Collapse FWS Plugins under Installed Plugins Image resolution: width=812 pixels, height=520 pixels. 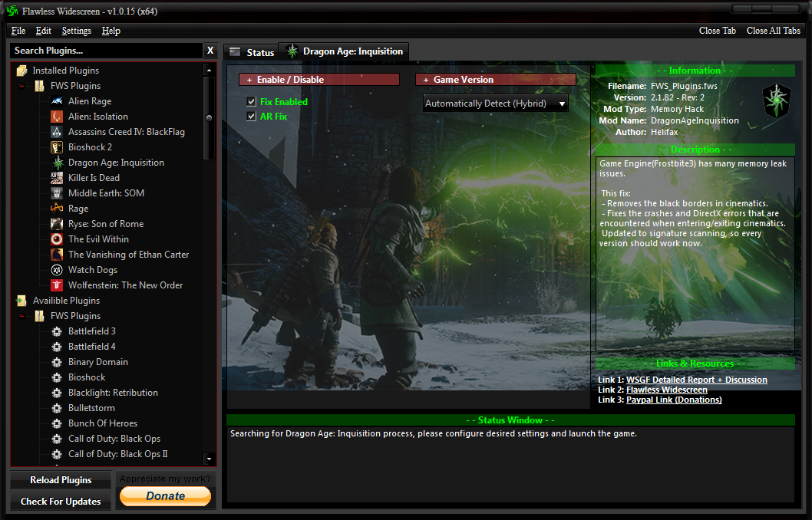point(21,86)
